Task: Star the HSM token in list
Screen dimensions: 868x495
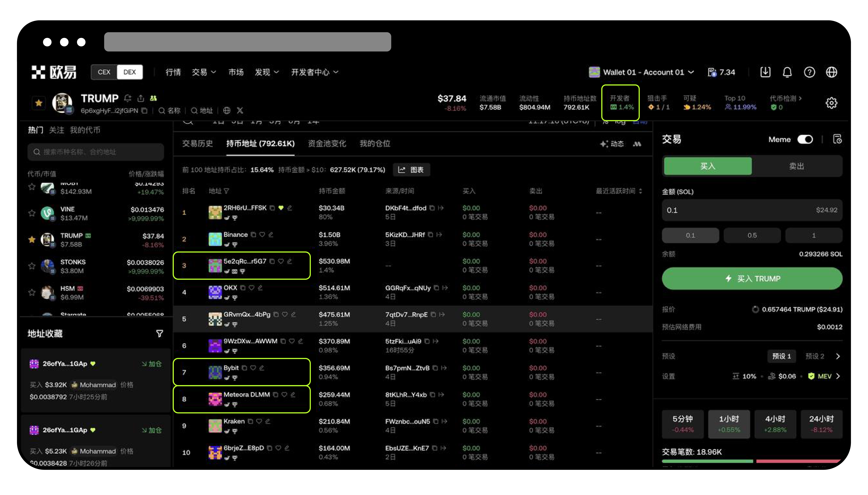Action: coord(32,292)
